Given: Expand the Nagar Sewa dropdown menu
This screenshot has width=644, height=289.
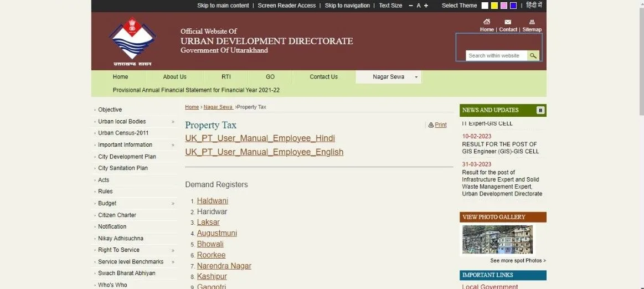Looking at the screenshot, I should click(416, 77).
